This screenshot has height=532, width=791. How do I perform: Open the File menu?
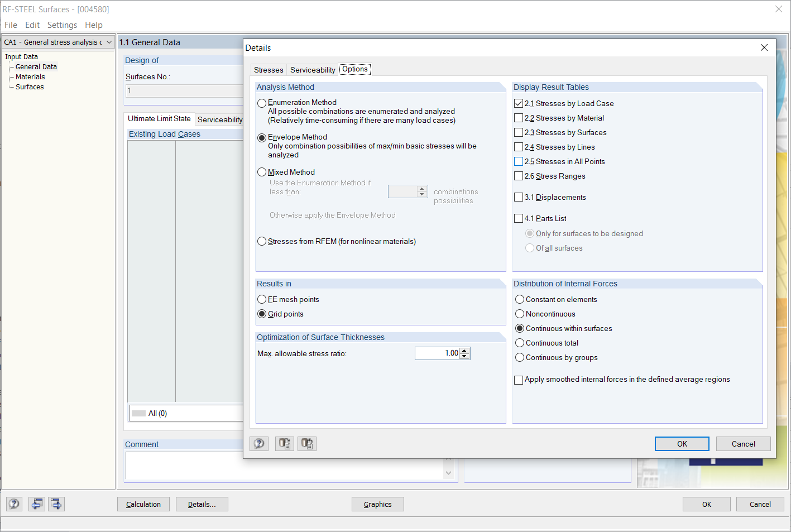11,25
